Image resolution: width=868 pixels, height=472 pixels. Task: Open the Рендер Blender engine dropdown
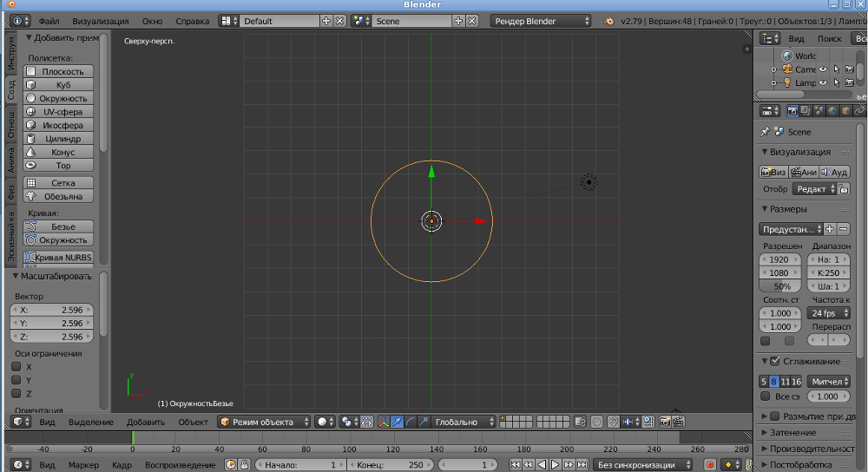coord(541,21)
